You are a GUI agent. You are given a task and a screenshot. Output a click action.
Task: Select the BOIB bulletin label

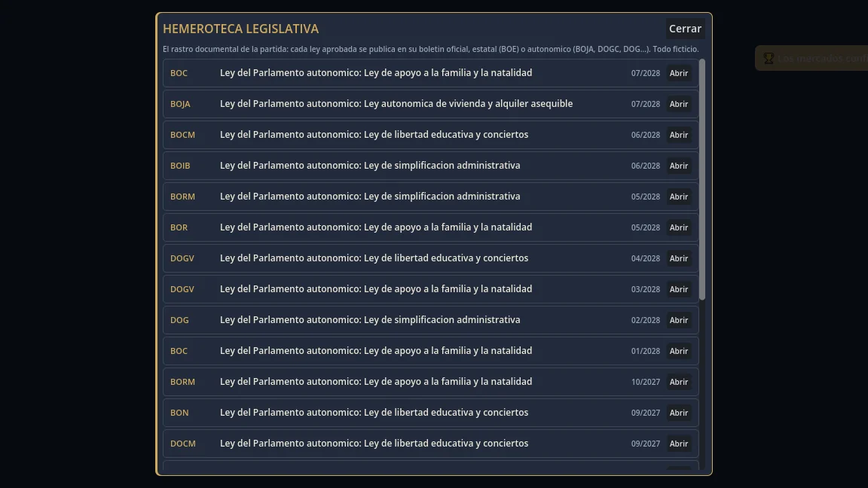[180, 166]
